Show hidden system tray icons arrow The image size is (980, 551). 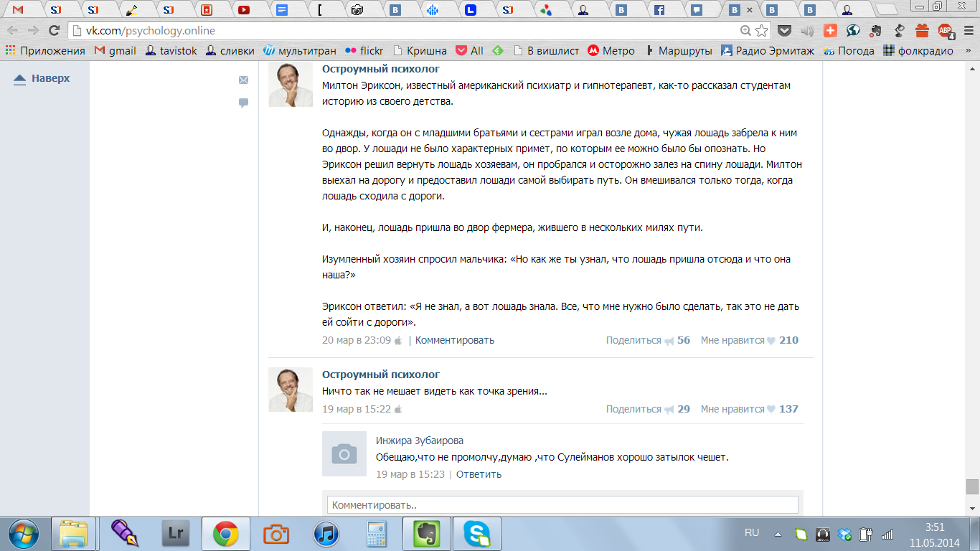[x=778, y=534]
